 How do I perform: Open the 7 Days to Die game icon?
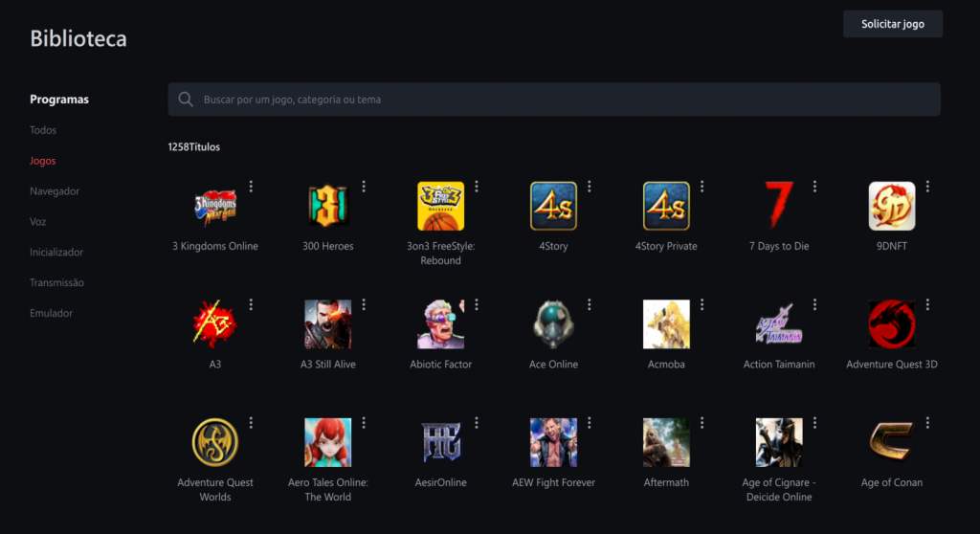pos(778,206)
